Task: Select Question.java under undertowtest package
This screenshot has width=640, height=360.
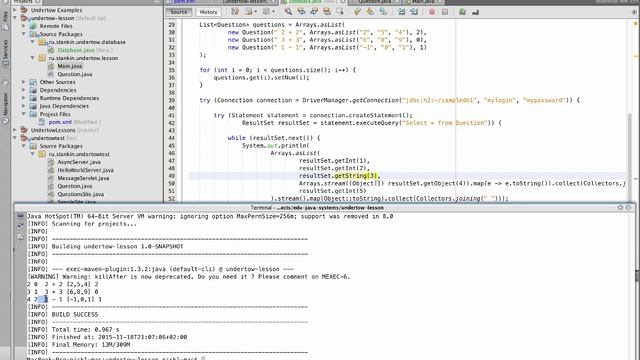Action: coord(74,186)
